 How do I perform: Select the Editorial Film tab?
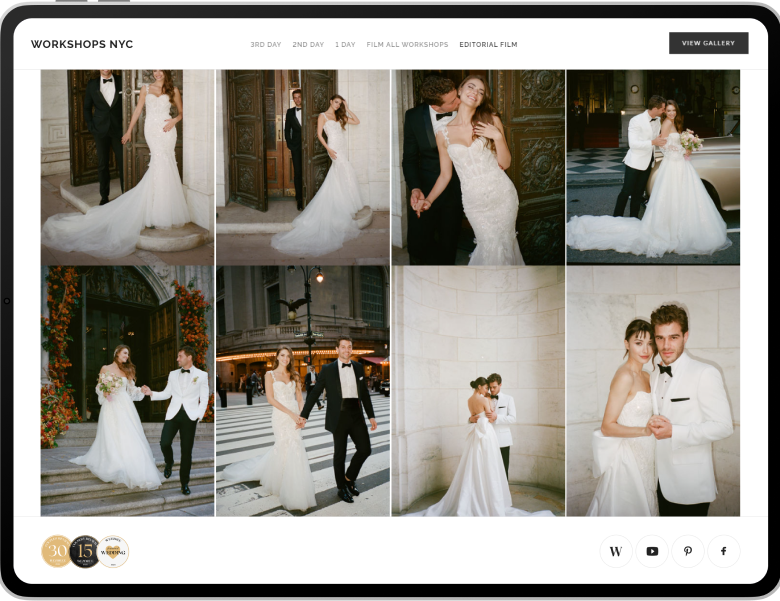488,45
